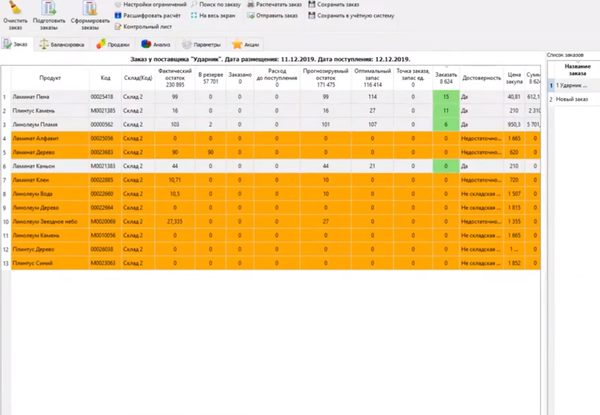Click Расшифровать расчёт

coord(147,16)
